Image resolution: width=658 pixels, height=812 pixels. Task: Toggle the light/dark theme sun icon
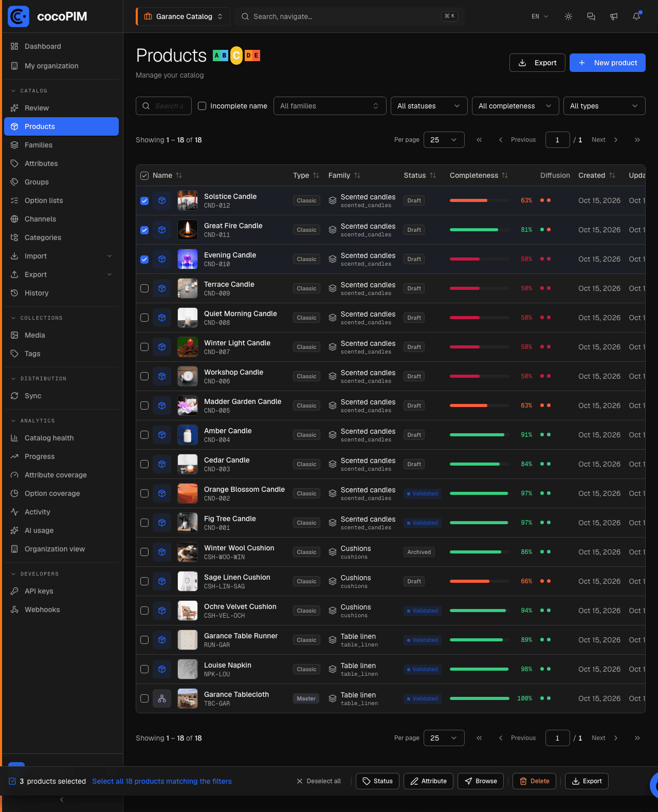[569, 16]
